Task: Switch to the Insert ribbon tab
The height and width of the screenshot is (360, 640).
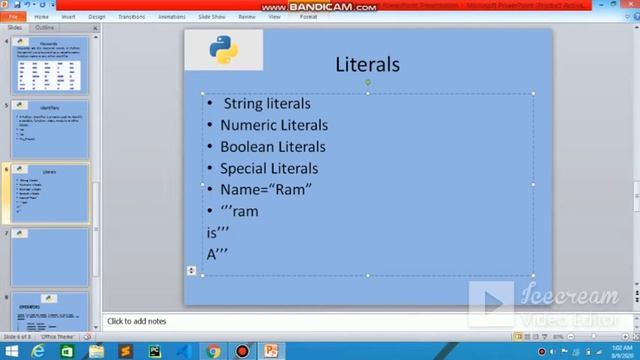Action: [x=68, y=17]
